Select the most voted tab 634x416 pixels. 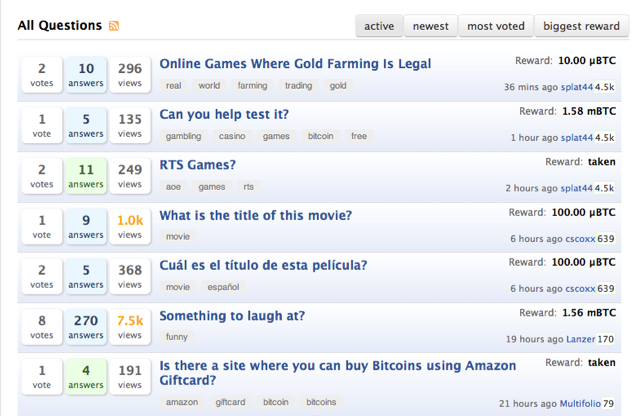coord(496,26)
